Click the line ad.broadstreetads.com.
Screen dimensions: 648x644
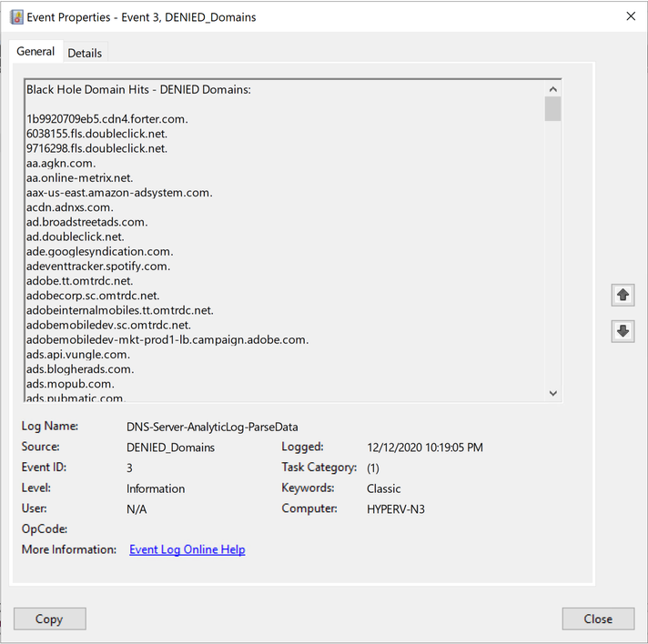pos(87,222)
